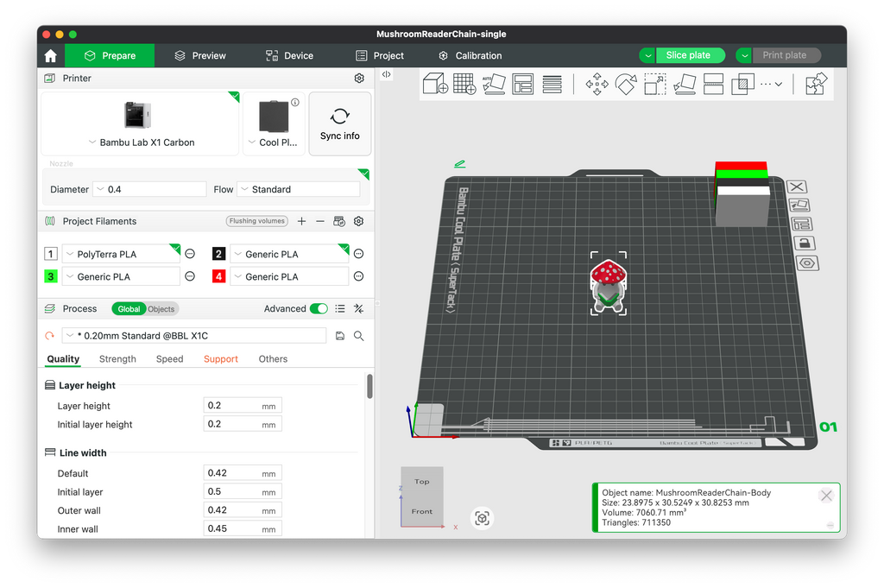This screenshot has width=884, height=588.
Task: Remove plate using X icon
Action: tap(797, 187)
